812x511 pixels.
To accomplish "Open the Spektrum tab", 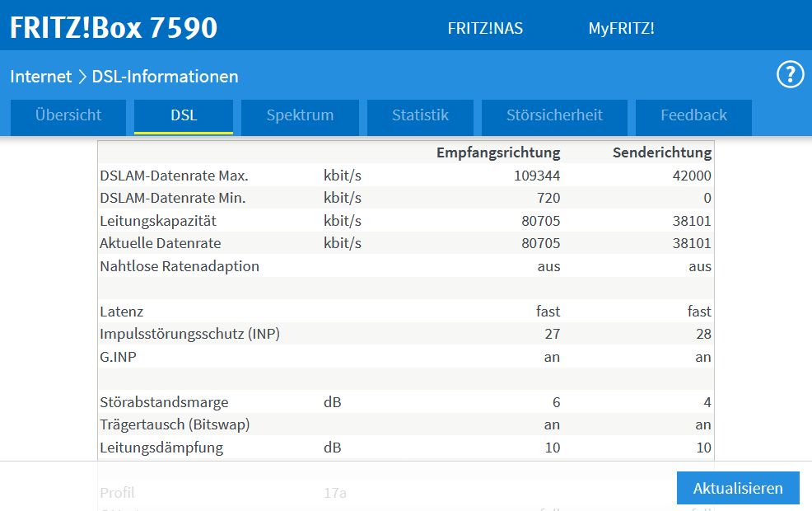I will click(x=300, y=116).
